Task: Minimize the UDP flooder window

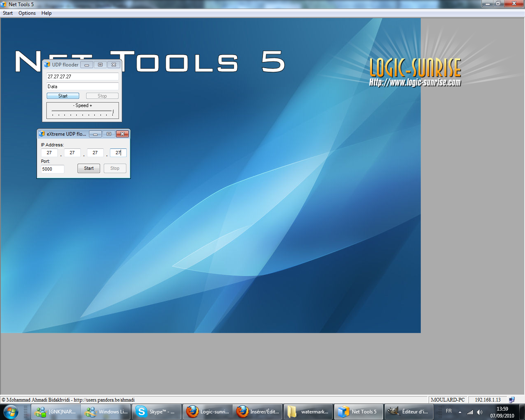Action: [x=87, y=65]
